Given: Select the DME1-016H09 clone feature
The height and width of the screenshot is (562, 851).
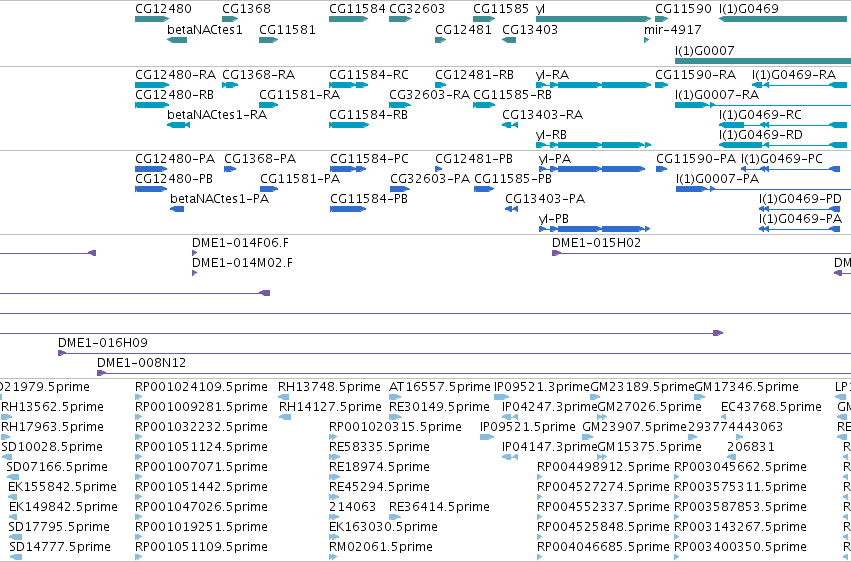Looking at the screenshot, I should click(454, 353).
